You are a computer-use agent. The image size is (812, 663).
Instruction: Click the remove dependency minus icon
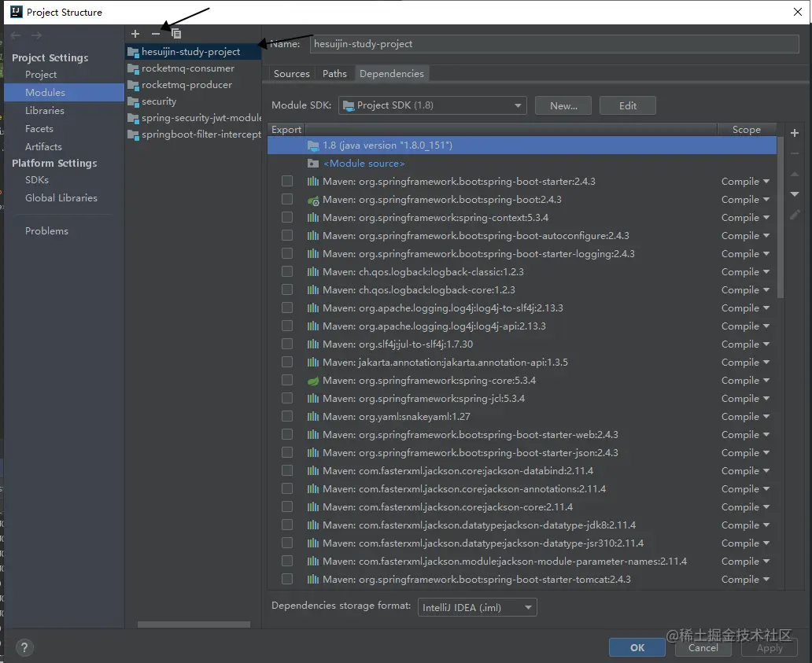pyautogui.click(x=795, y=153)
